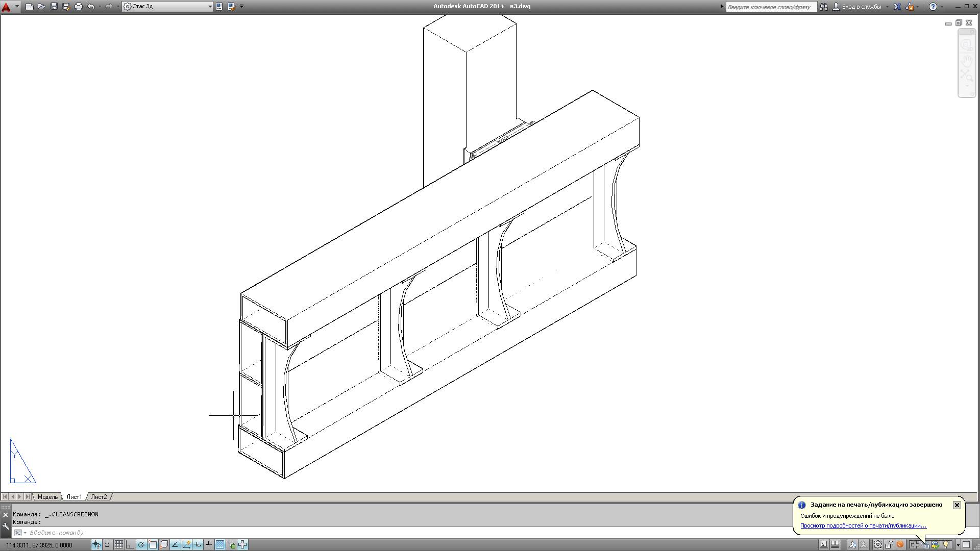
Task: Open the AutoCAD application menu logo
Action: tap(6, 7)
